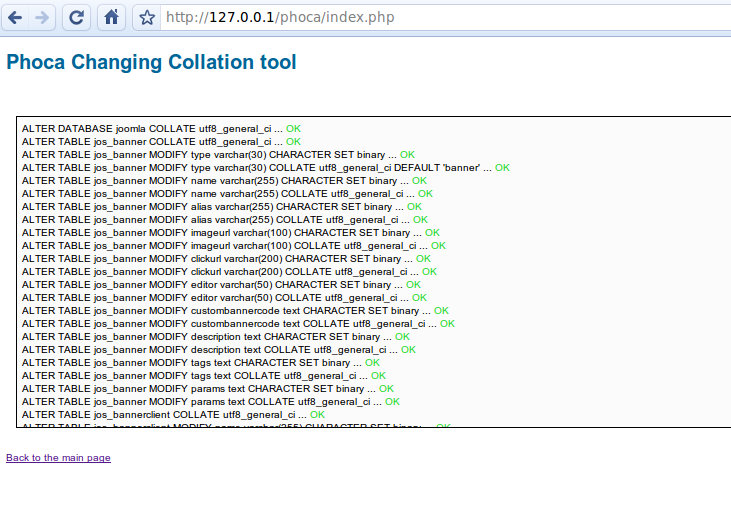Go to the home page icon
The height and width of the screenshot is (506, 731).
point(111,18)
